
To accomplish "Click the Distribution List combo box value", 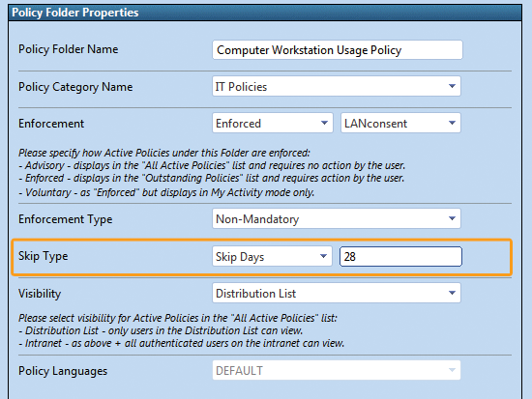I will 255,294.
